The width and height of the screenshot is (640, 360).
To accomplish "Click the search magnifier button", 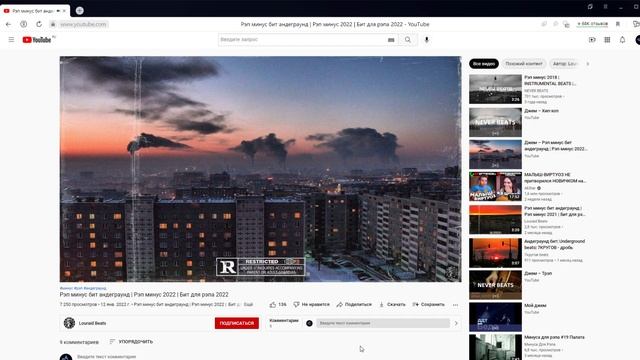I will (408, 40).
